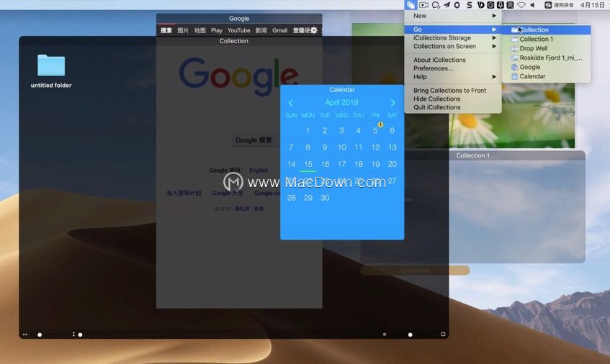Open About iCollections
Viewport: 610px width, 364px height.
point(453,60)
